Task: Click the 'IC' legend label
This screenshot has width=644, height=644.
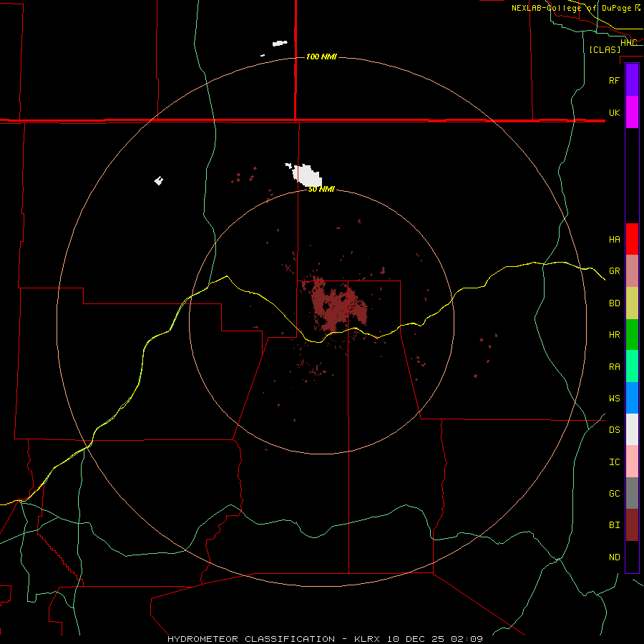Action: click(x=614, y=462)
